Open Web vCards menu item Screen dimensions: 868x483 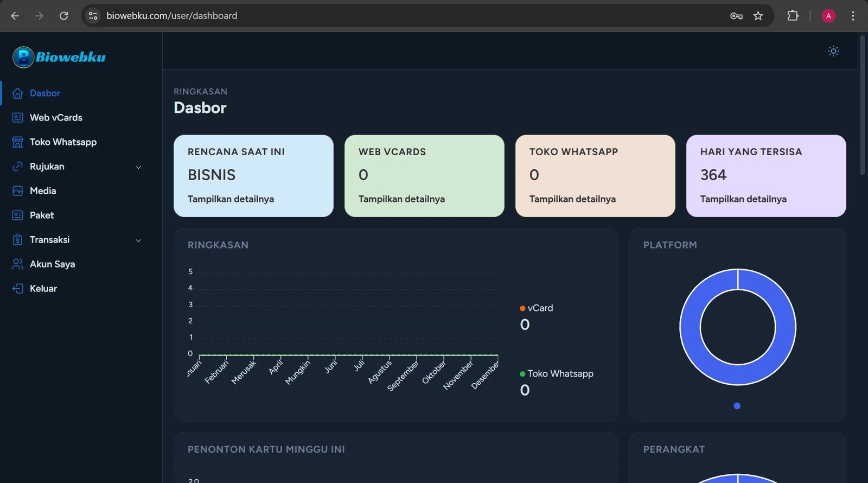(x=56, y=118)
